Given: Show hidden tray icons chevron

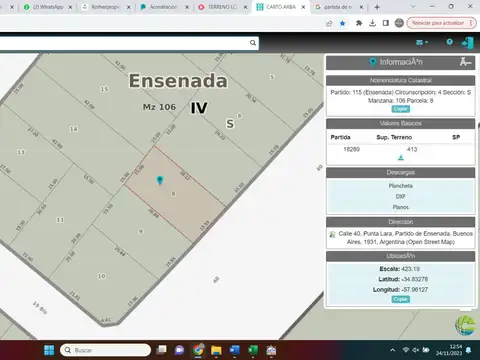Looking at the screenshot, I should coord(393,350).
